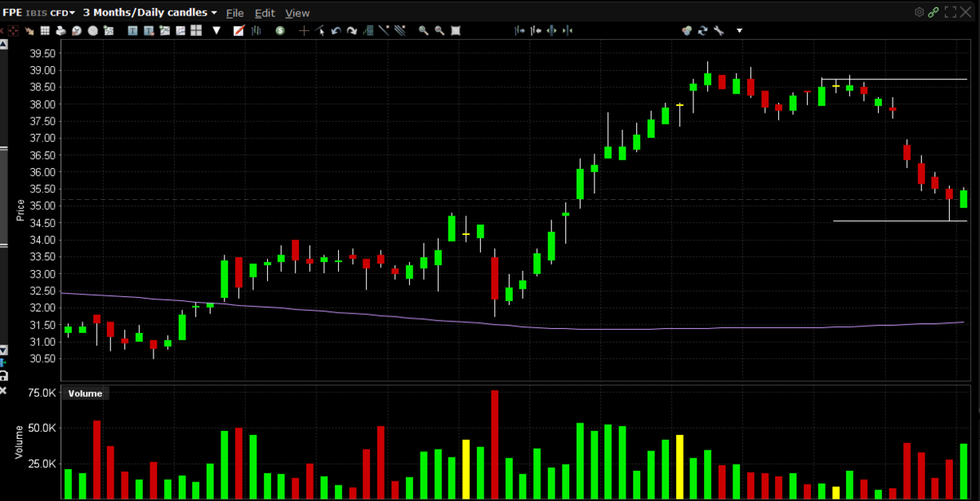
Task: Click the colored circles palette icon
Action: pos(687,31)
